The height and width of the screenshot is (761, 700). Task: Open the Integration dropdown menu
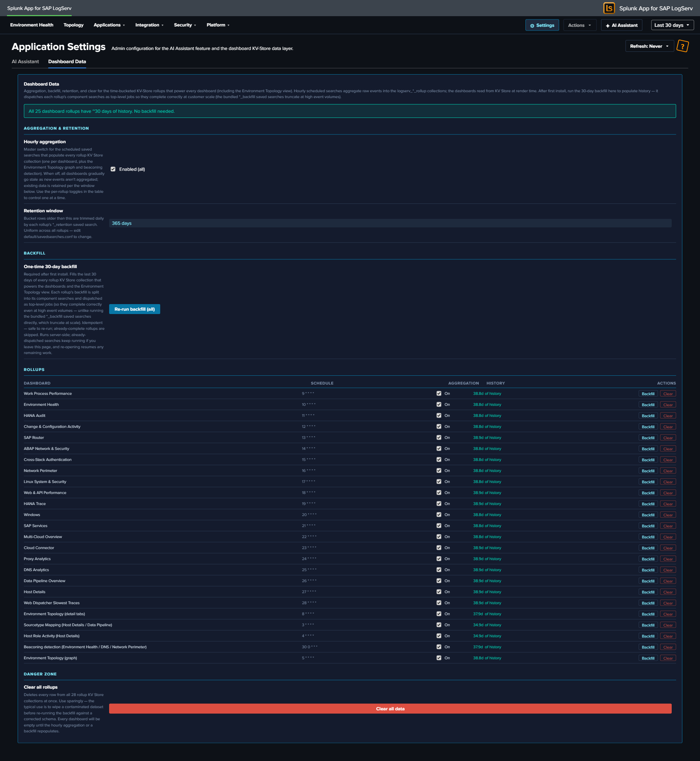pyautogui.click(x=149, y=25)
